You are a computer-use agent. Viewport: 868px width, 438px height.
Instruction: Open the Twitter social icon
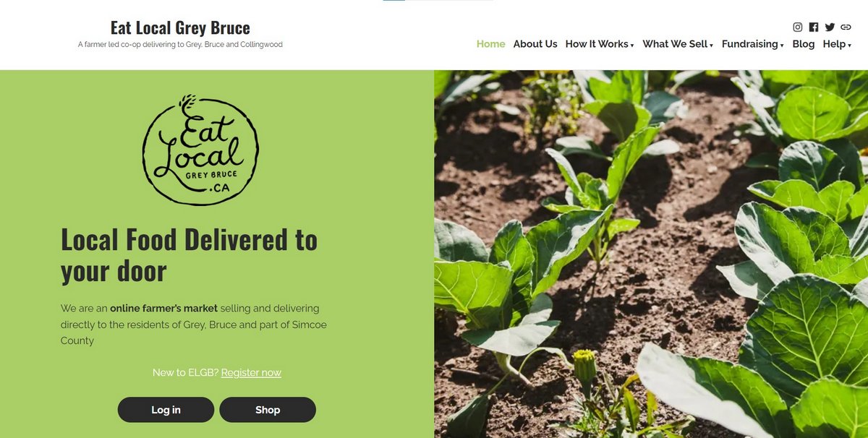830,27
